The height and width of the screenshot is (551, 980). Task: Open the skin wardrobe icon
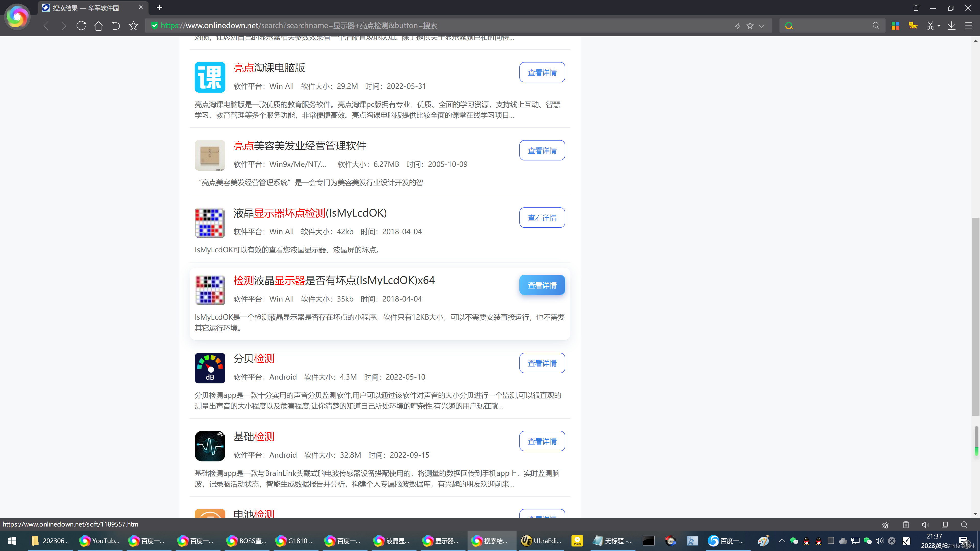pyautogui.click(x=916, y=8)
